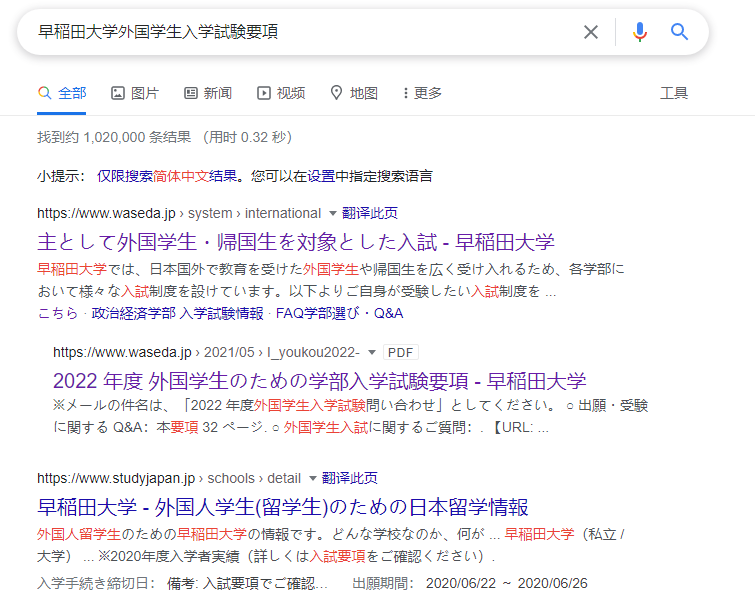This screenshot has height=609, width=755.
Task: Switch to the 全部 tab
Action: pyautogui.click(x=62, y=93)
